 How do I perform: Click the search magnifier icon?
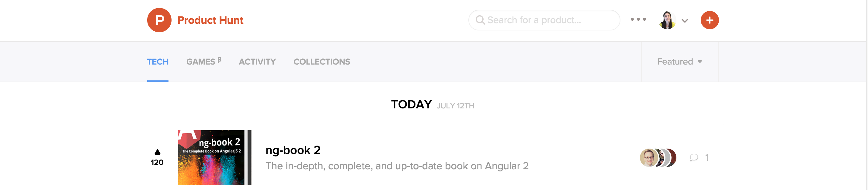click(480, 20)
